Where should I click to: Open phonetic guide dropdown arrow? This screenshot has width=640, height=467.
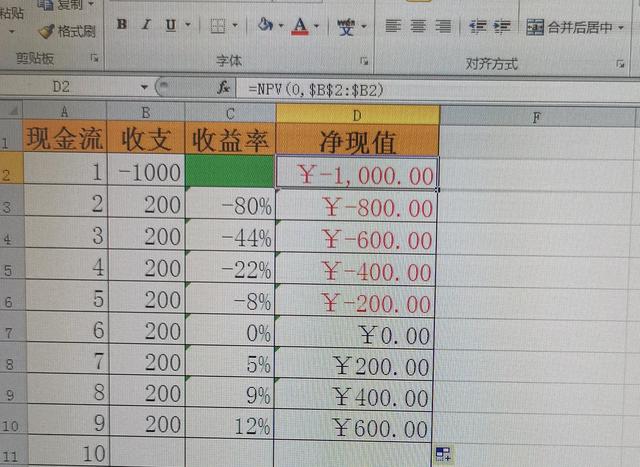click(x=364, y=27)
